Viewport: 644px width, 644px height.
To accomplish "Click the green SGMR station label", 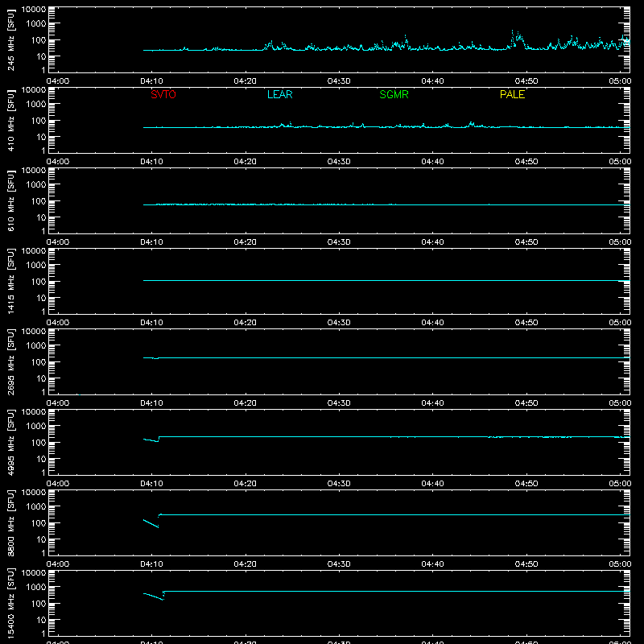I will (x=394, y=94).
